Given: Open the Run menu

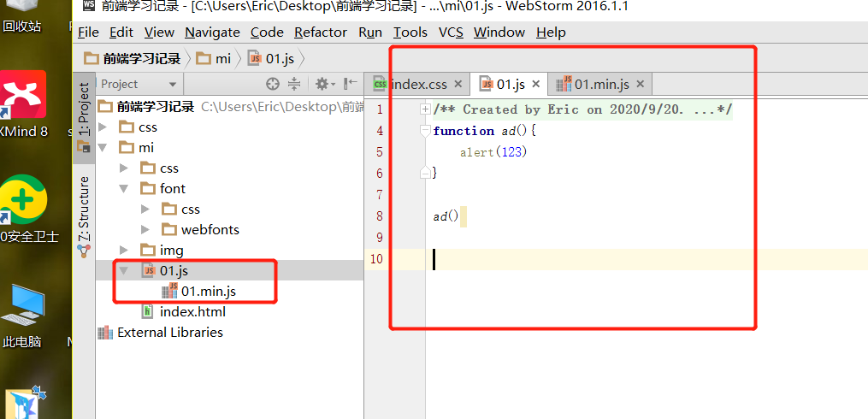Looking at the screenshot, I should pyautogui.click(x=370, y=32).
